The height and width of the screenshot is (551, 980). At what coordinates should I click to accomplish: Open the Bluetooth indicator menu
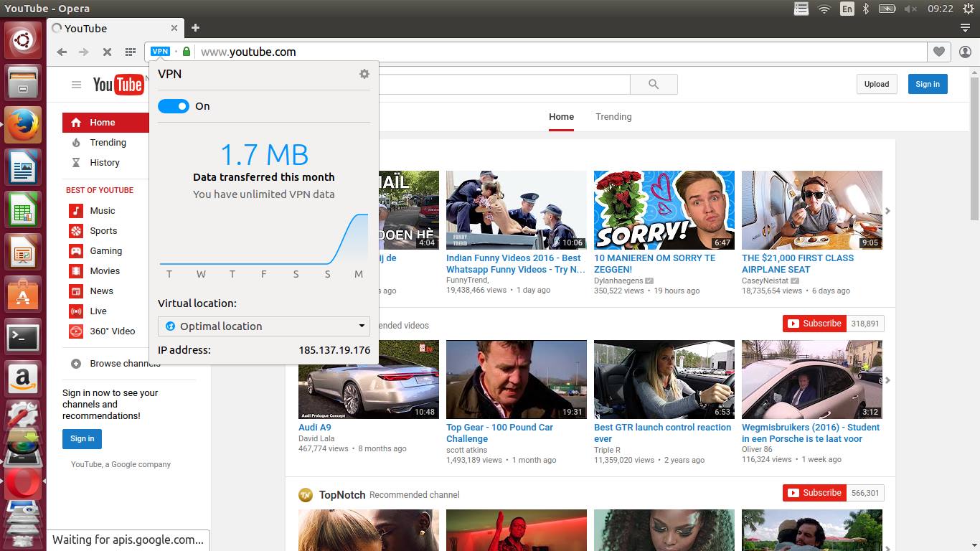tap(866, 9)
